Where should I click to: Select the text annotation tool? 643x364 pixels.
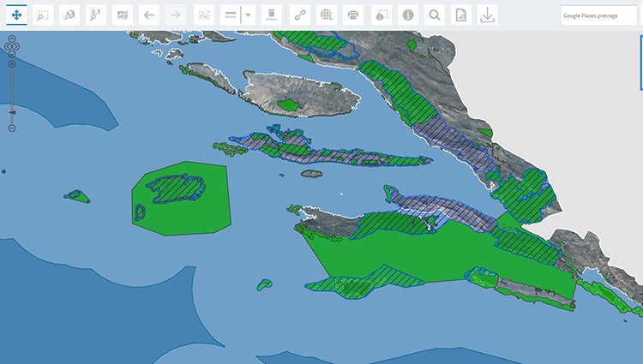click(204, 15)
